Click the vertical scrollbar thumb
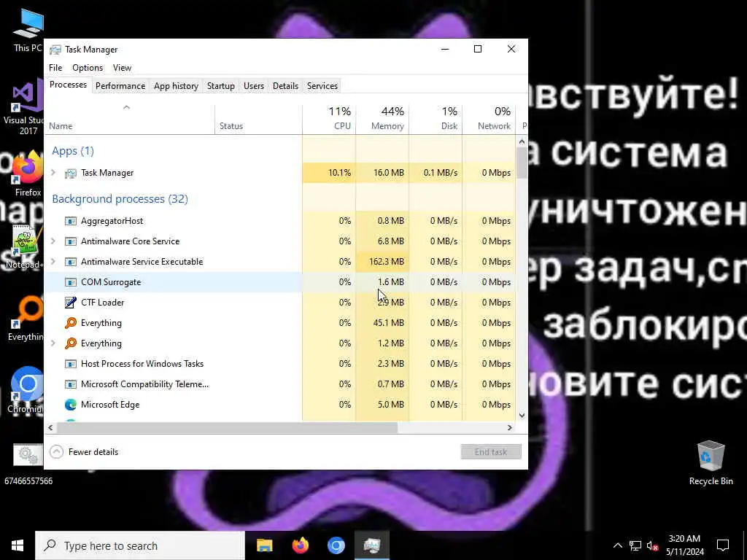The height and width of the screenshot is (560, 747). 522,163
